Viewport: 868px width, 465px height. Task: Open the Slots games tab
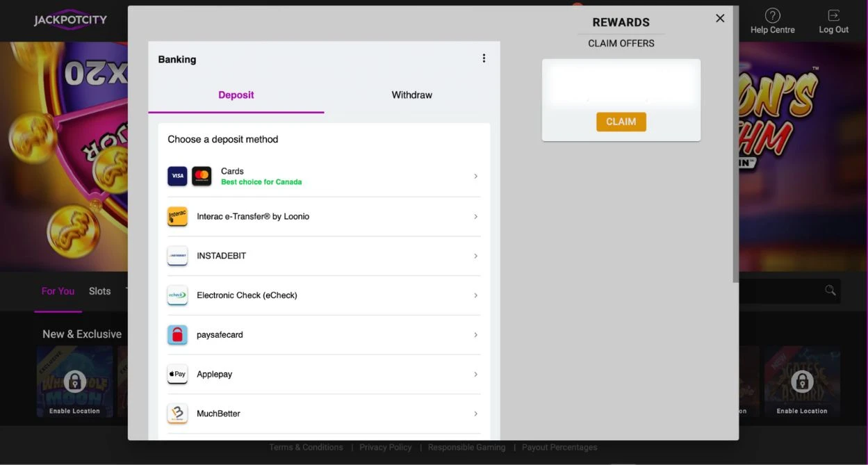99,291
